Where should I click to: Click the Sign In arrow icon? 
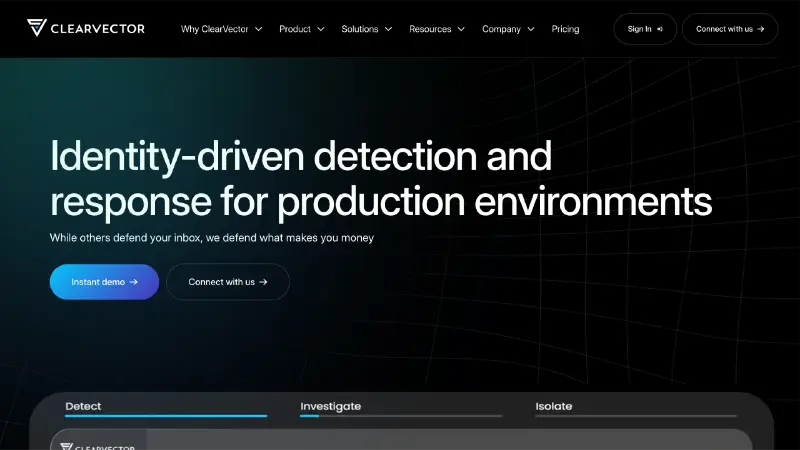[660, 29]
